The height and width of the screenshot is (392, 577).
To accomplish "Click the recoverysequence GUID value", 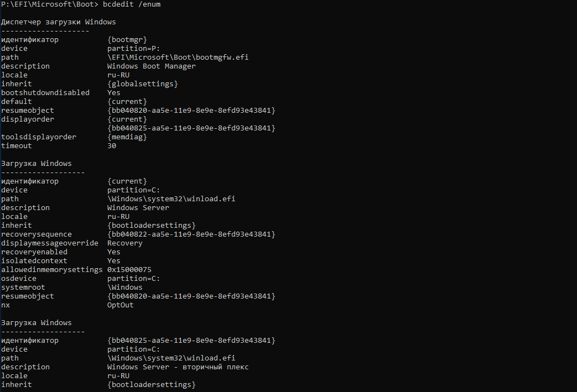I will 191,234.
